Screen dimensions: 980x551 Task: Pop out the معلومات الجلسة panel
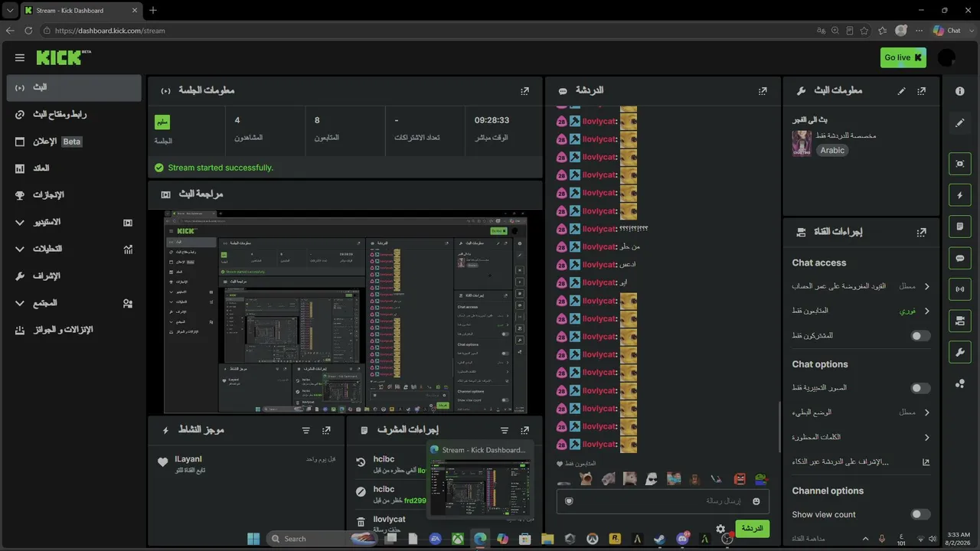pyautogui.click(x=524, y=90)
